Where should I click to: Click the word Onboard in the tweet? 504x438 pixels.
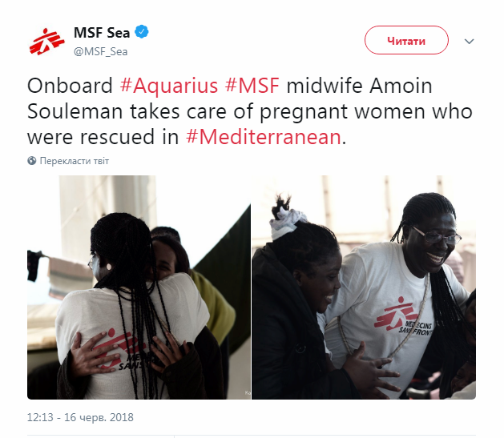pyautogui.click(x=70, y=86)
